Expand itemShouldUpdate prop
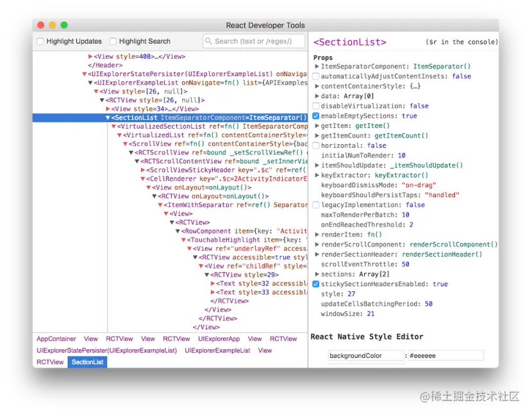Viewport: 532px width, 415px height. click(317, 165)
